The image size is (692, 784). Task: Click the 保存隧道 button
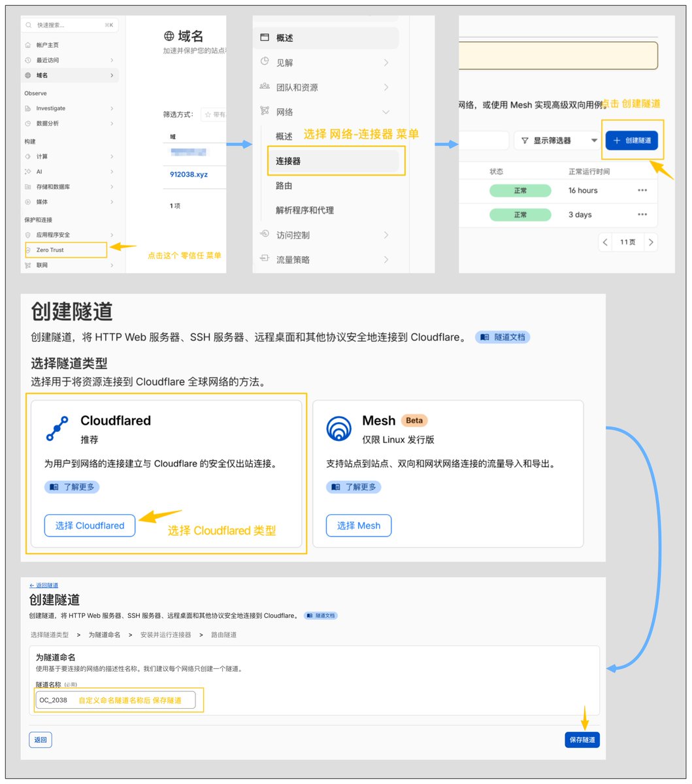[x=582, y=740]
